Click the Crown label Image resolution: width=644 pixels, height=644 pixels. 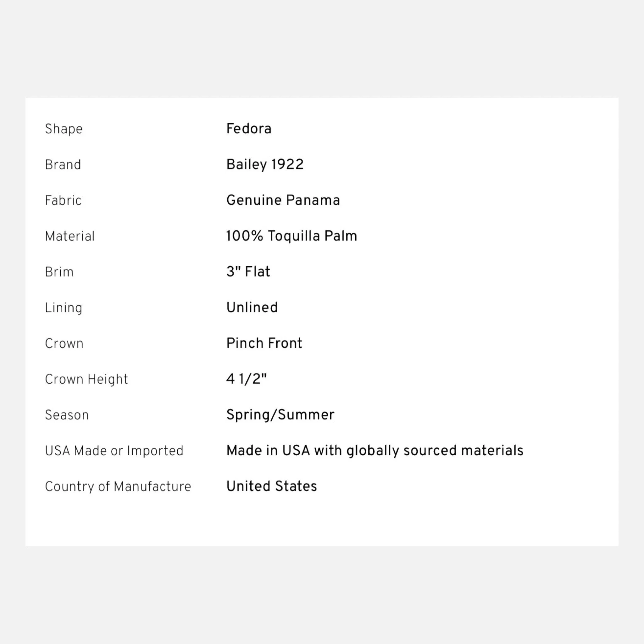pos(64,343)
